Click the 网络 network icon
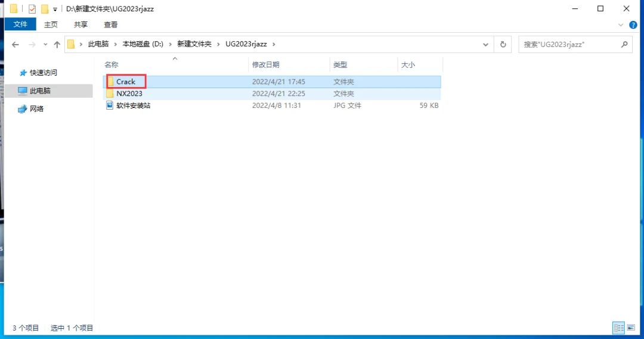The image size is (644, 339). tap(23, 109)
